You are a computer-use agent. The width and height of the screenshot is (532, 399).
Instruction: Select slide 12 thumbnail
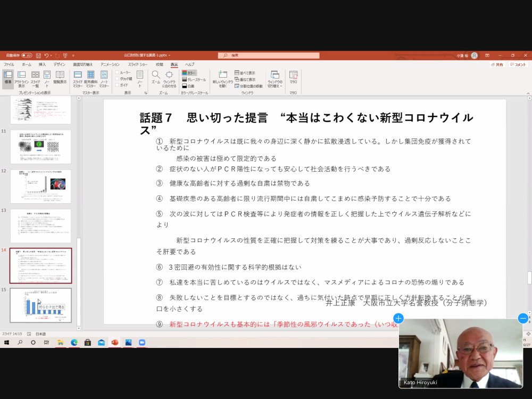(41, 186)
